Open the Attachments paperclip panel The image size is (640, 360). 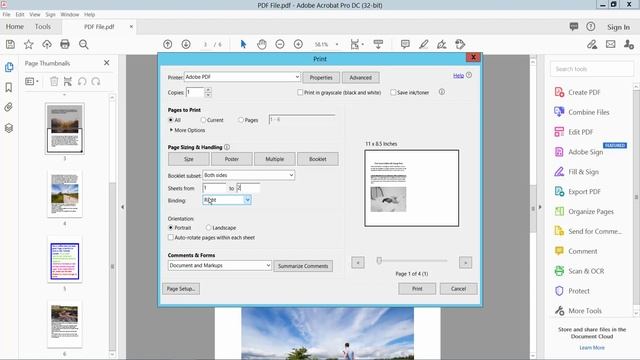(x=9, y=107)
